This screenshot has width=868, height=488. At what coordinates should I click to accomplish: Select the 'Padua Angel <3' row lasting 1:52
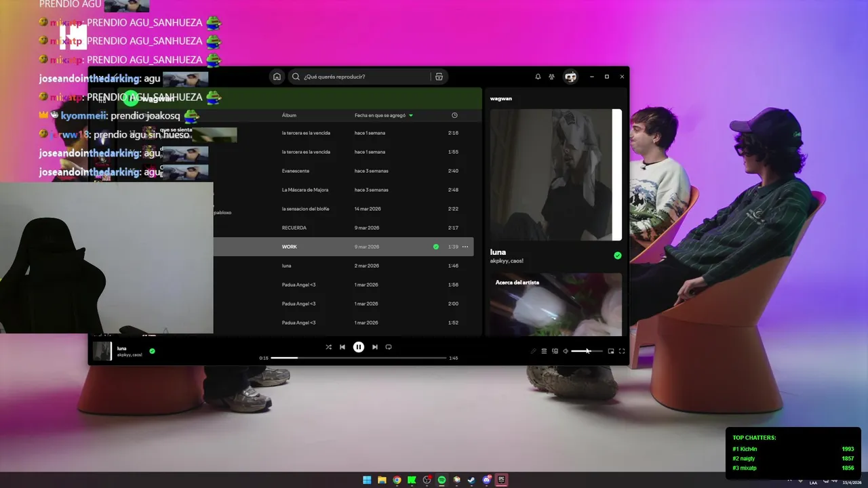tap(343, 323)
